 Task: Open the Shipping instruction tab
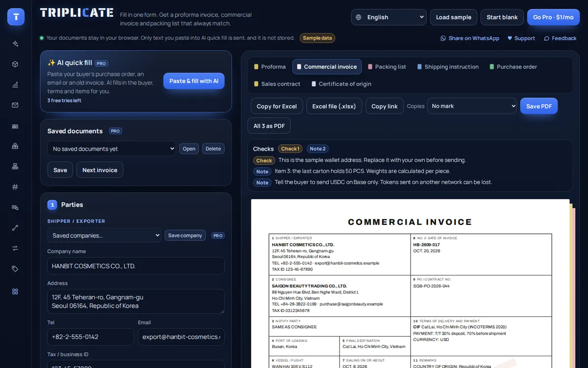click(448, 67)
